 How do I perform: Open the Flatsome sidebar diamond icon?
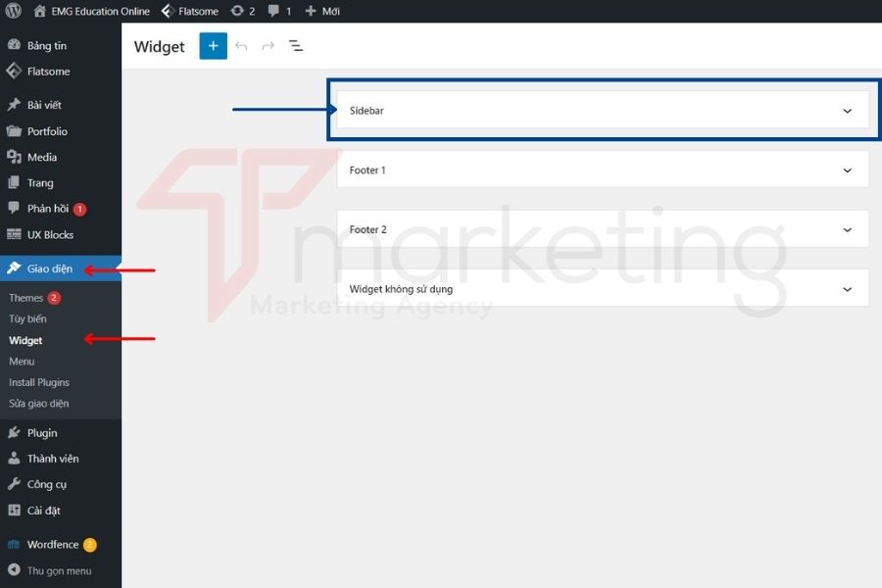14,71
